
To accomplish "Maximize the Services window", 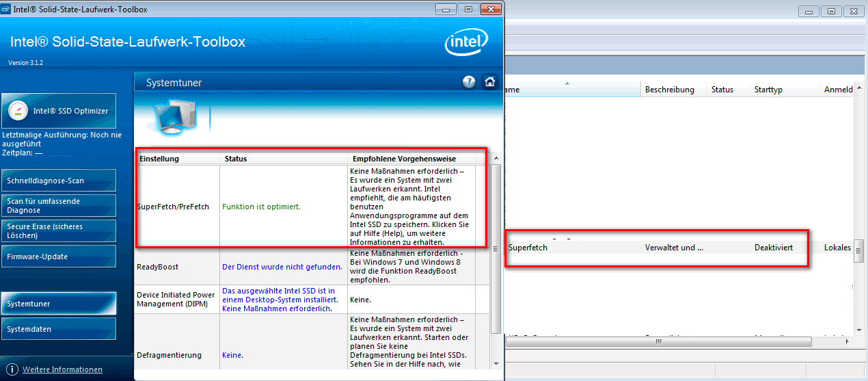I will [x=831, y=11].
